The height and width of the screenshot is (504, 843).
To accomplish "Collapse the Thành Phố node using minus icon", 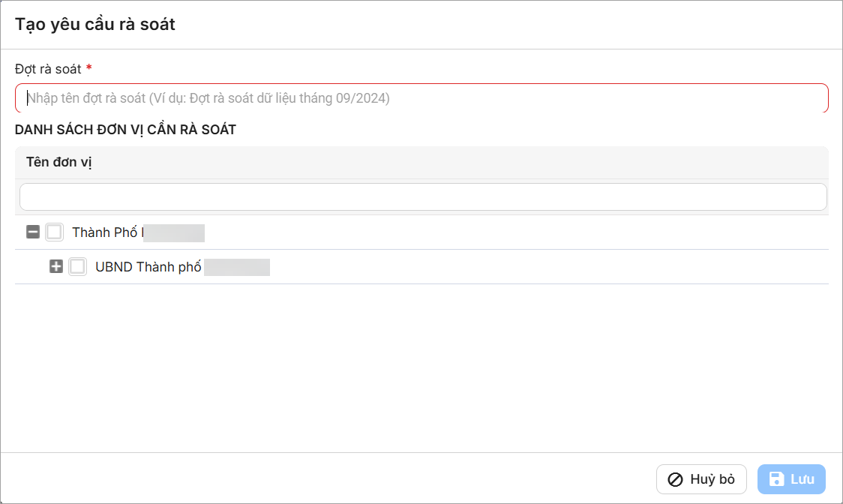I will pos(33,232).
